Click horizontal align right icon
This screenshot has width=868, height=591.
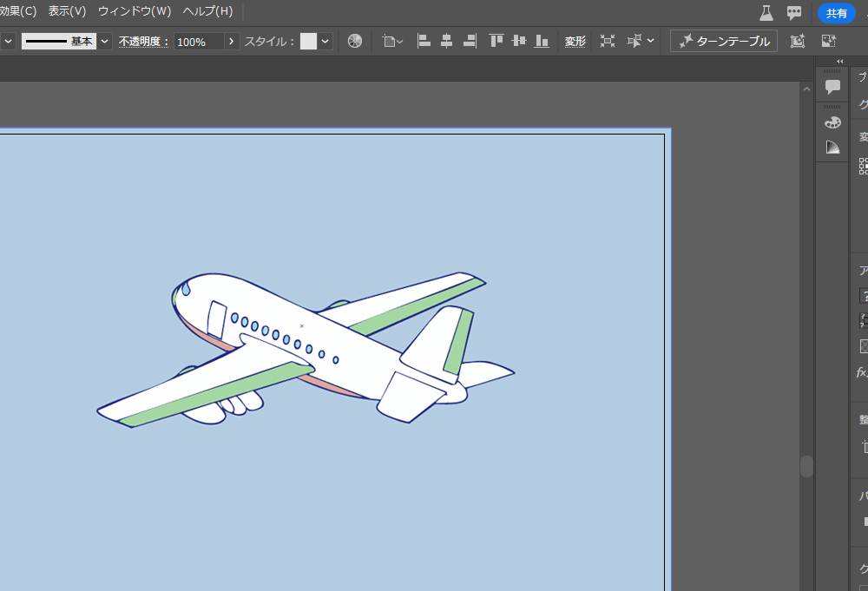pos(470,41)
